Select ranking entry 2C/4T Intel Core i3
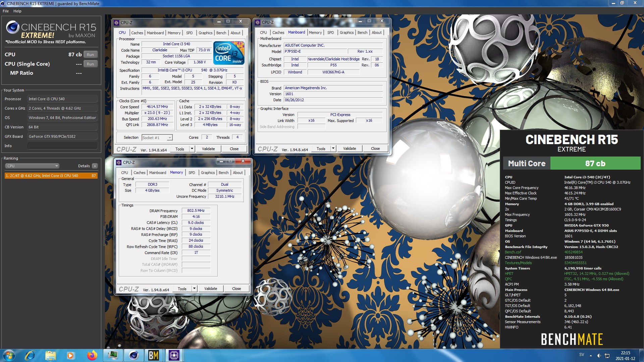This screenshot has height=362, width=644. pyautogui.click(x=51, y=176)
